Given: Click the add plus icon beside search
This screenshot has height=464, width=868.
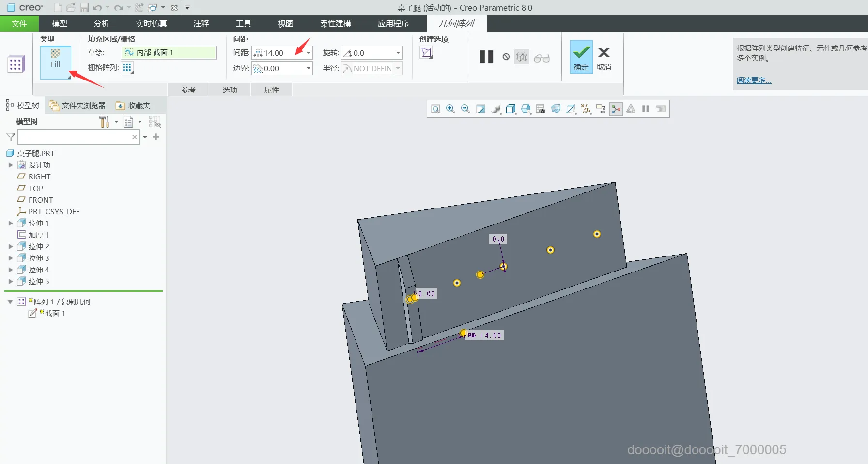Looking at the screenshot, I should click(156, 137).
